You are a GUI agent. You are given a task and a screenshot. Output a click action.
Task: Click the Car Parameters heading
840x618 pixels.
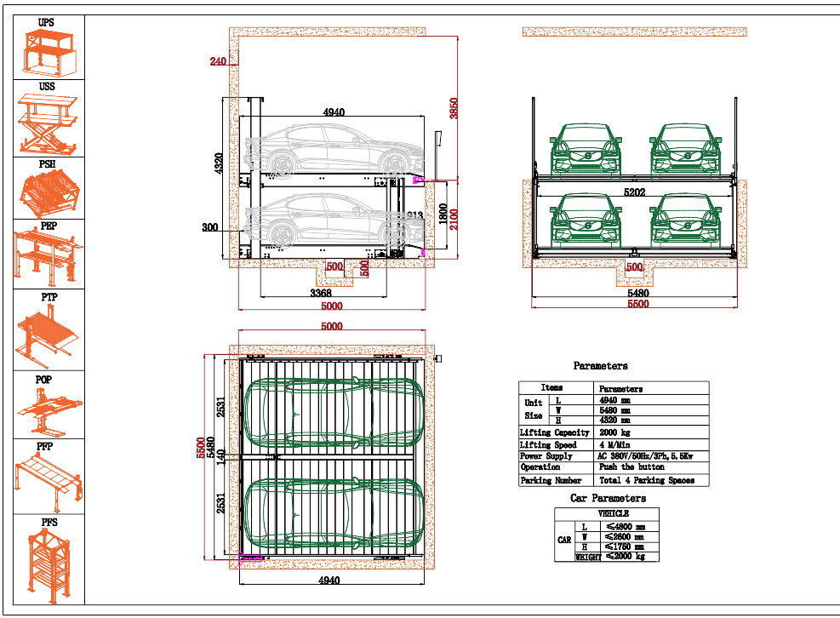tap(608, 498)
